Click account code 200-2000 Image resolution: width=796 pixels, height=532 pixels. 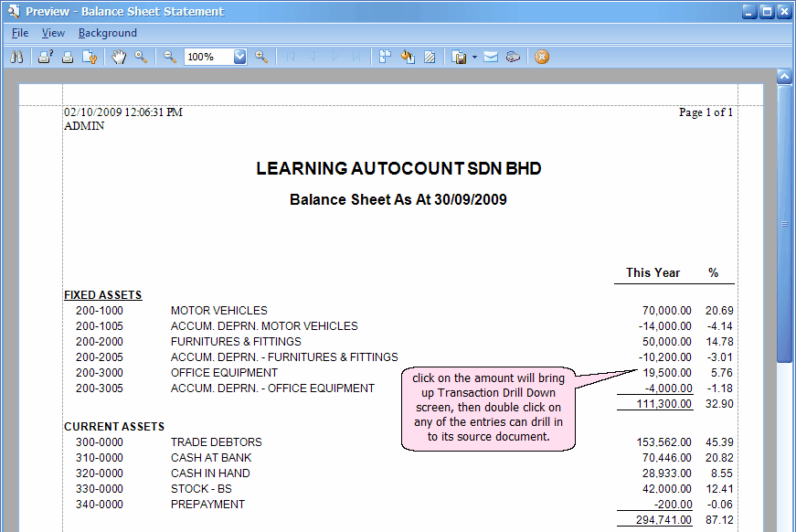tap(100, 342)
